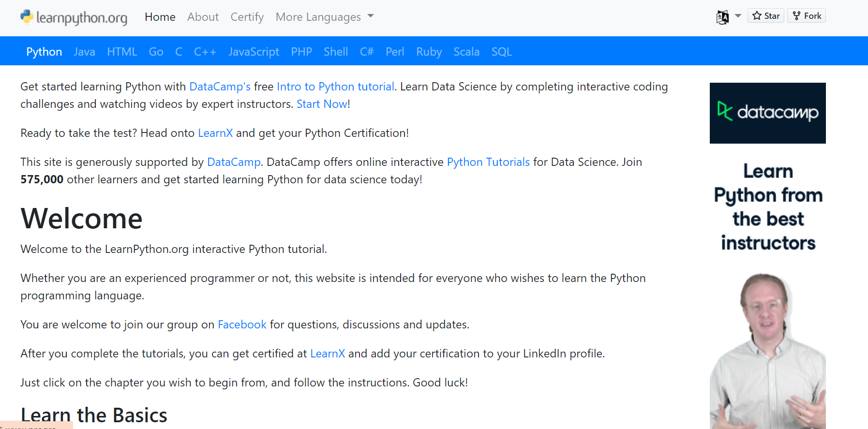Select the JavaScript tutorial tab

pyautogui.click(x=254, y=52)
